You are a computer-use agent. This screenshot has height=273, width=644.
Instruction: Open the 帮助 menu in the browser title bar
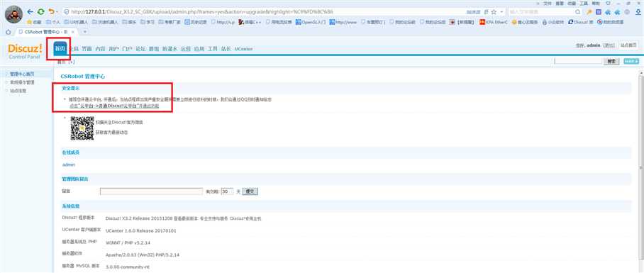[595, 3]
